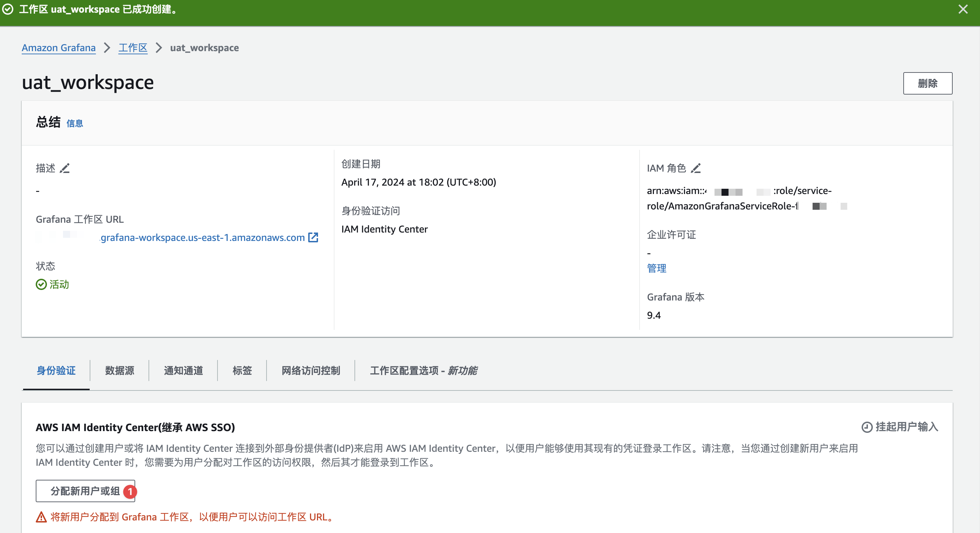This screenshot has height=533, width=980.
Task: Click the uat_workspace page heading
Action: (x=88, y=82)
